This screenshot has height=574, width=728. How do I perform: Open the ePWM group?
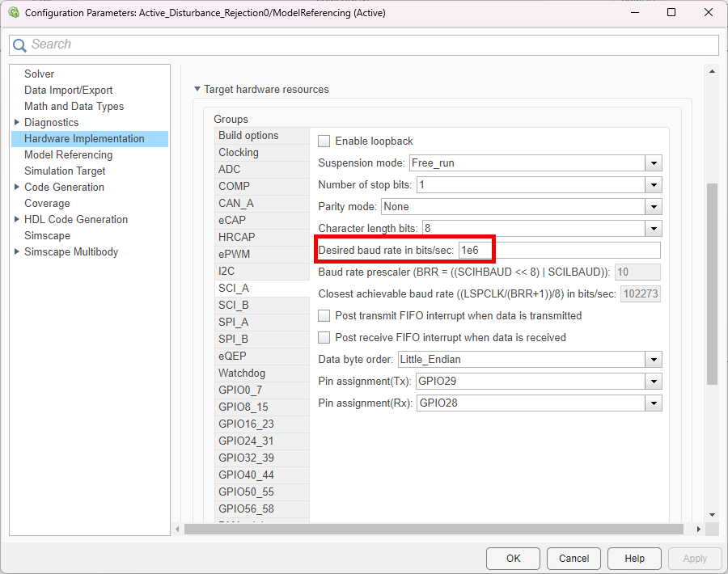click(x=262, y=255)
